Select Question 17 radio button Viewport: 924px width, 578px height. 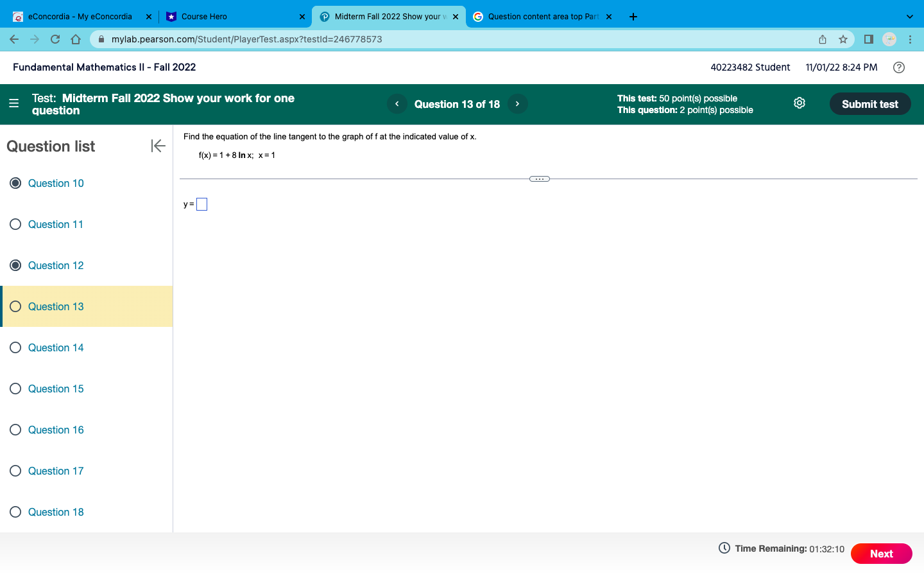click(16, 471)
